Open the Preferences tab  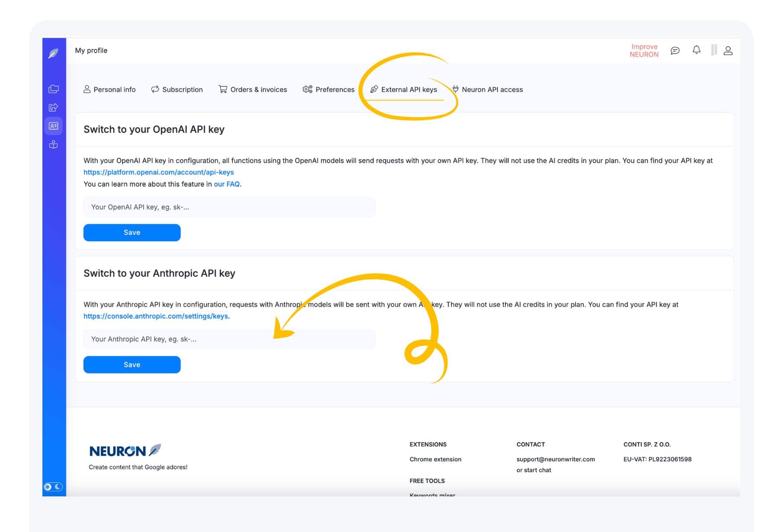[x=329, y=90]
